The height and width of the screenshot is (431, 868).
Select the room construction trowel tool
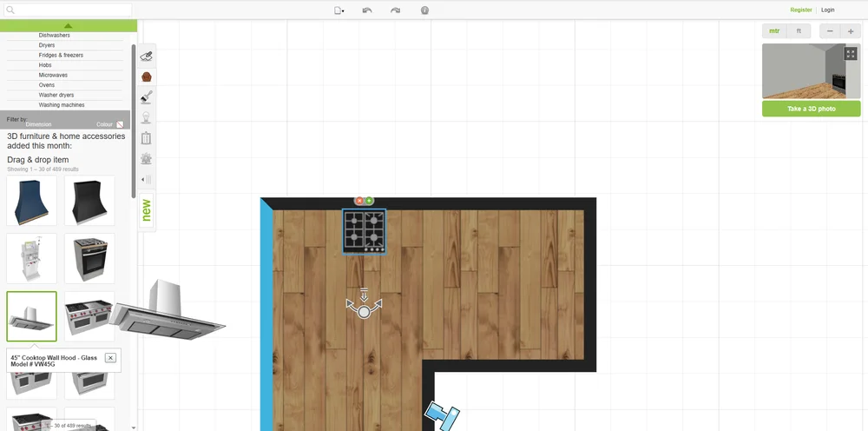click(147, 56)
